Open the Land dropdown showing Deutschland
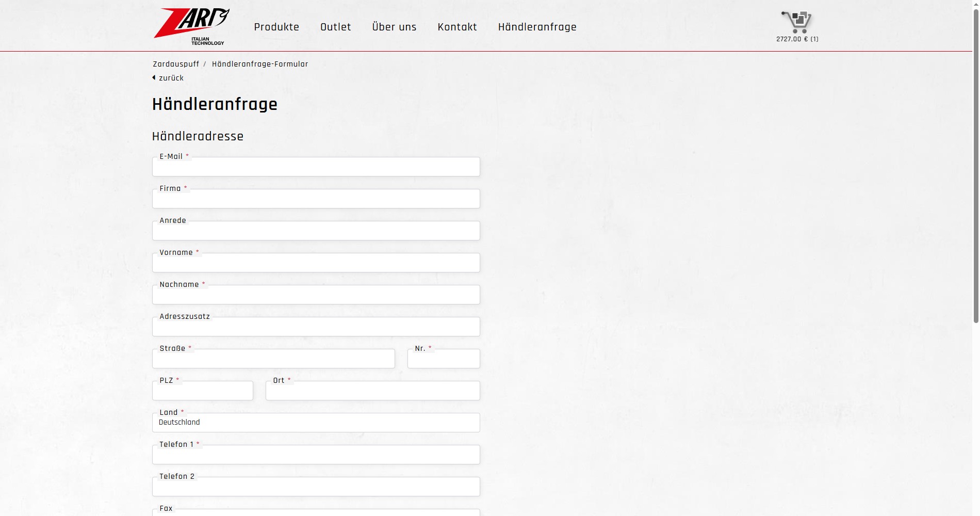The width and height of the screenshot is (980, 516). [x=316, y=423]
